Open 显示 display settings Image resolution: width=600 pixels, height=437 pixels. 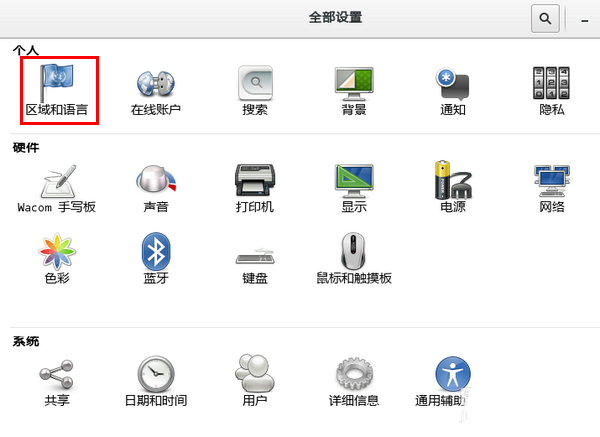click(x=354, y=189)
